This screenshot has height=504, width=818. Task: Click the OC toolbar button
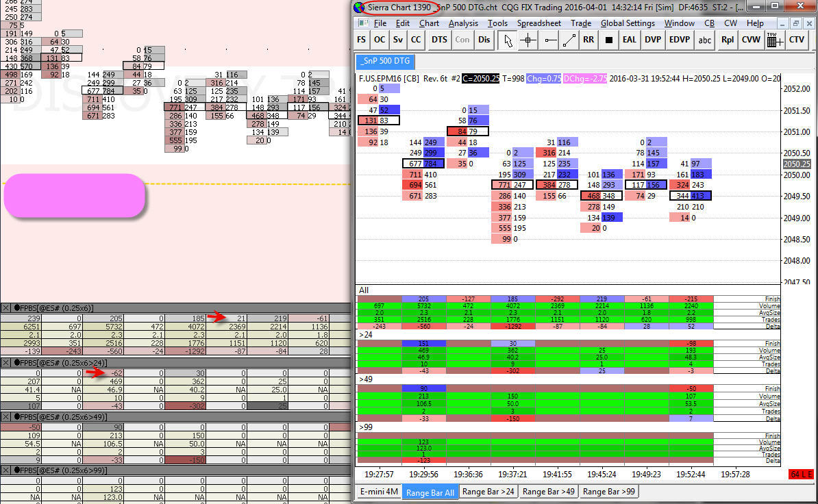tap(380, 40)
